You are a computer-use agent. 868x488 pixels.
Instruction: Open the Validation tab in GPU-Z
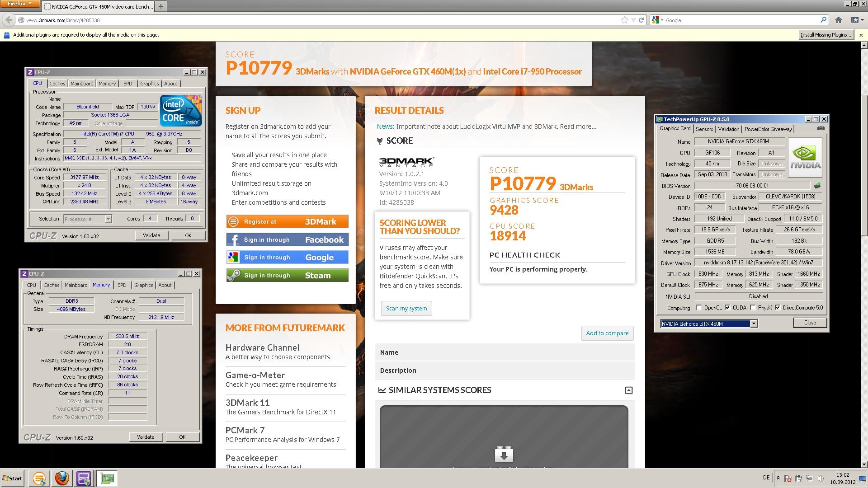729,129
